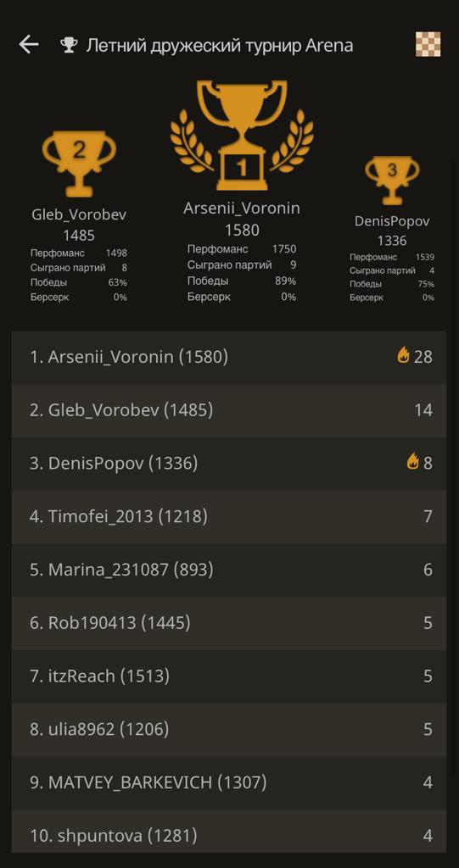Select leaderboard row 9 MATVEY_BARKEVICH
Screen dimensions: 459x868
229,782
